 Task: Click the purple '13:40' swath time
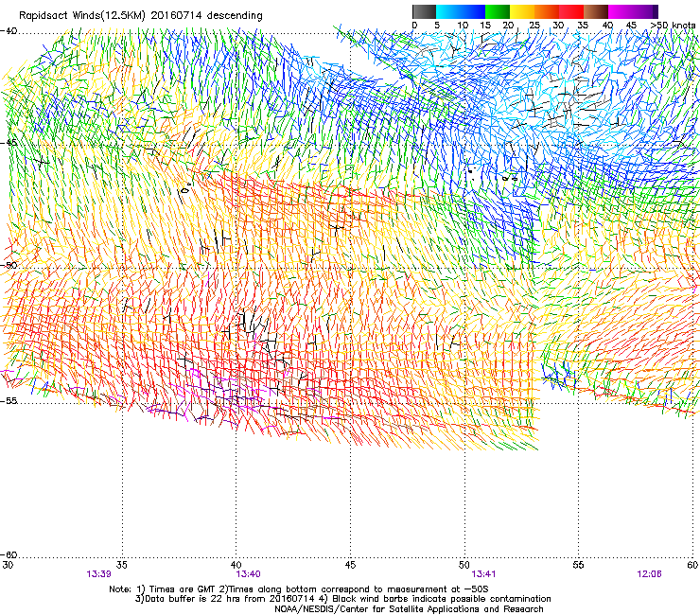click(248, 574)
